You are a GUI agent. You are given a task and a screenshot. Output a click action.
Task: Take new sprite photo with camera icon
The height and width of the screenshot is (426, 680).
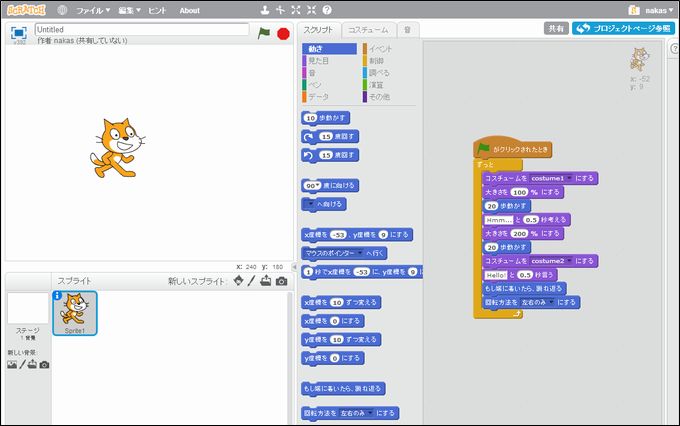click(x=281, y=281)
